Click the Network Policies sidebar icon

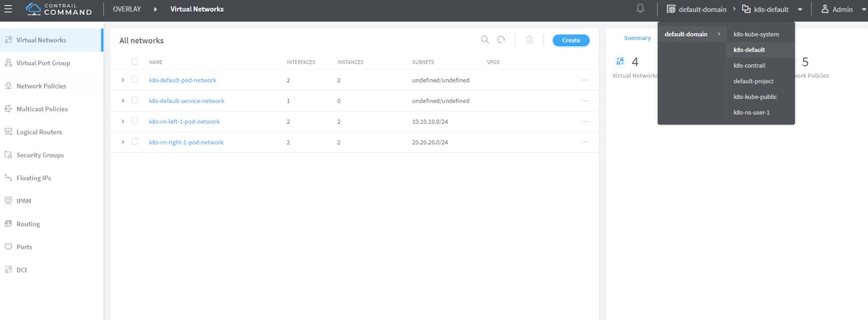coord(8,86)
